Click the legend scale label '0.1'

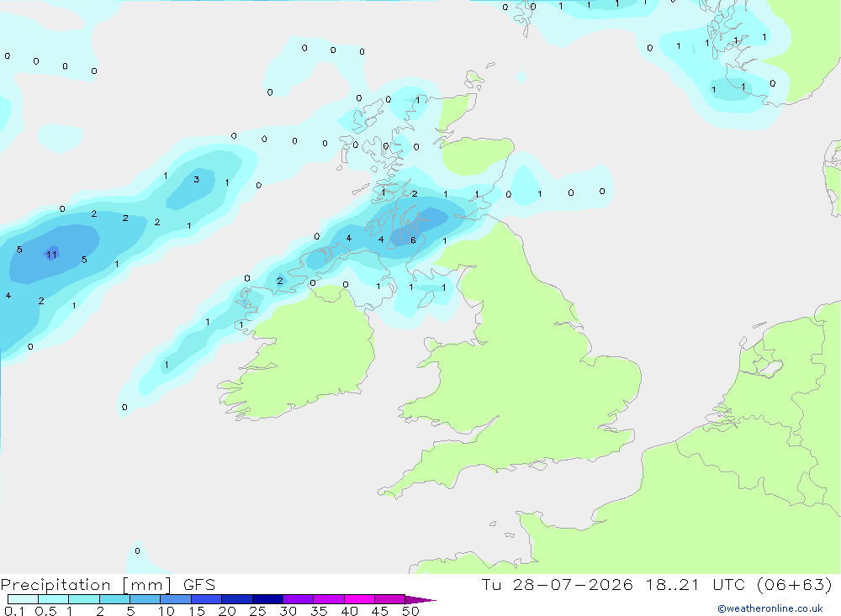tap(14, 611)
